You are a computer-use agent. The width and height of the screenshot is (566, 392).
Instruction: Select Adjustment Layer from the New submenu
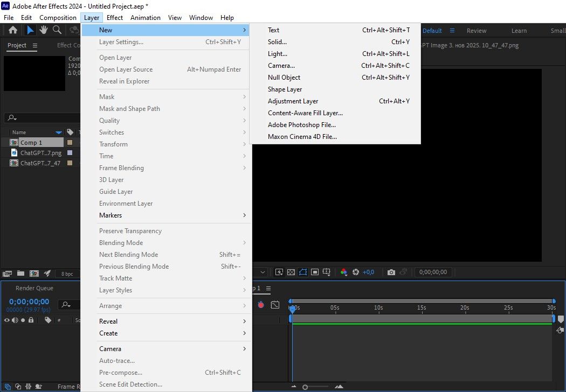coord(293,101)
